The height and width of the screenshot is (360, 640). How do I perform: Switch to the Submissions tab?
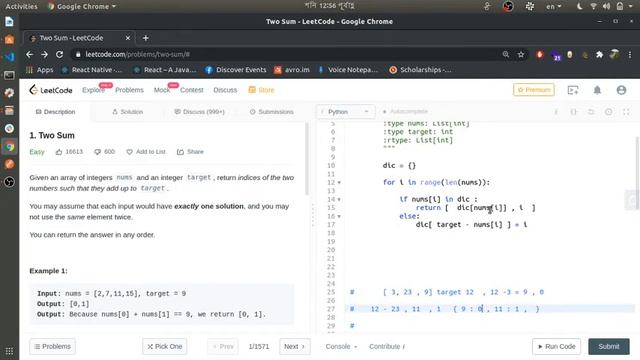(x=271, y=112)
